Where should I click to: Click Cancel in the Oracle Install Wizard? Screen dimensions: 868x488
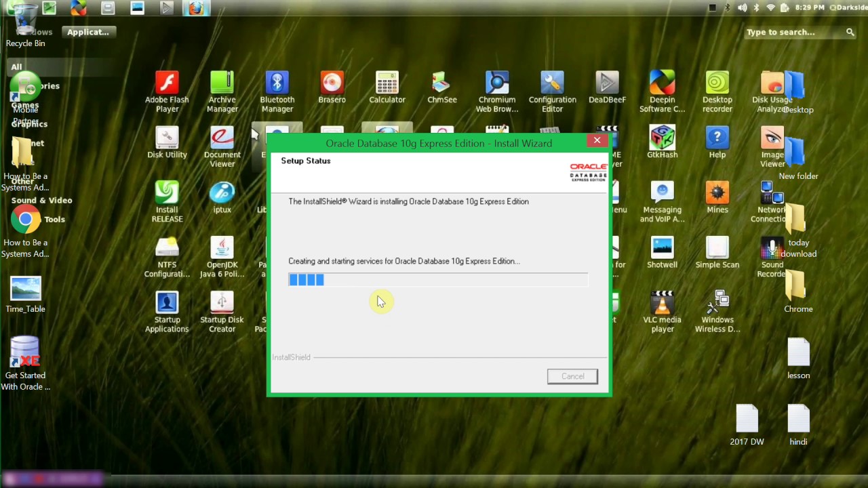(x=572, y=376)
